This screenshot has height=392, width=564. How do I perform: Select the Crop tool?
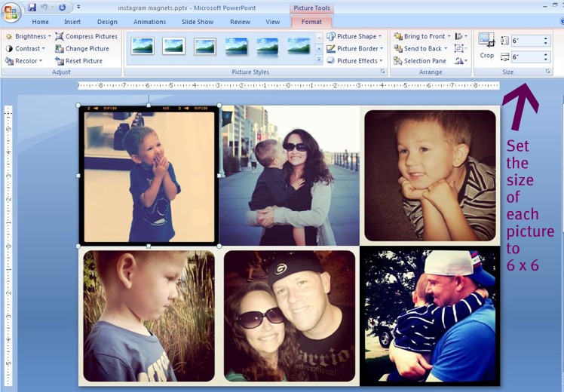point(486,46)
